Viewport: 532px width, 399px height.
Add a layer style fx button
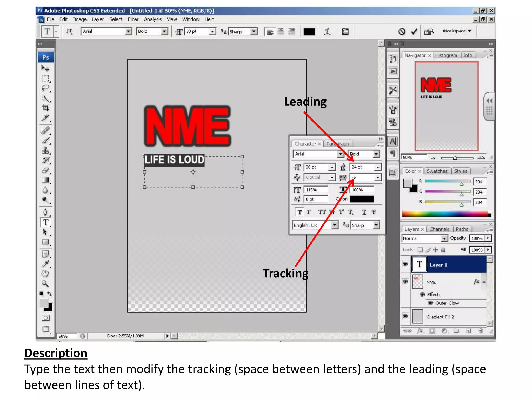pos(420,330)
